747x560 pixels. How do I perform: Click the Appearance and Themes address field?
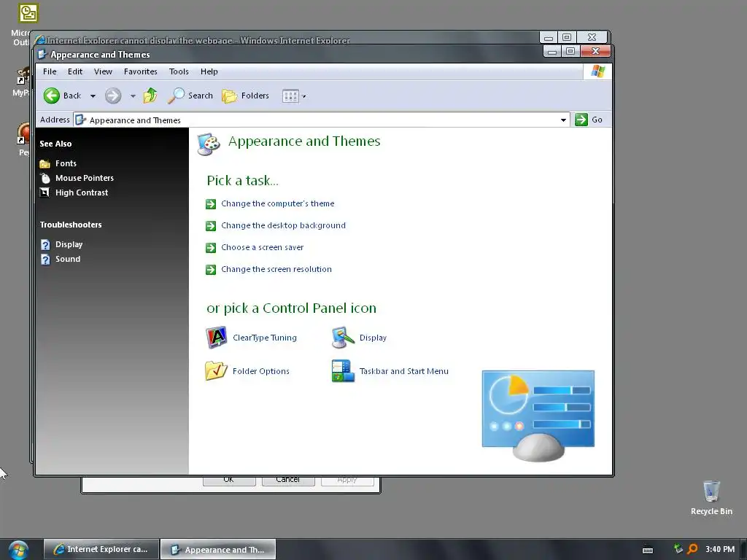point(322,120)
